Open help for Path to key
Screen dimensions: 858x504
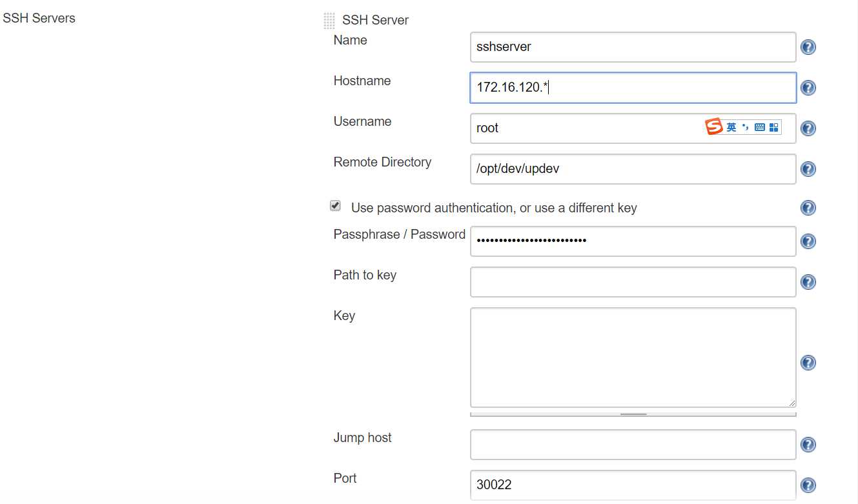[x=808, y=282]
